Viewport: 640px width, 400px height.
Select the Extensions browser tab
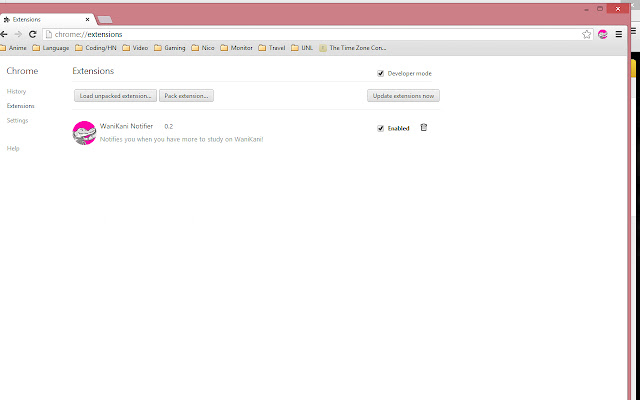coord(47,19)
